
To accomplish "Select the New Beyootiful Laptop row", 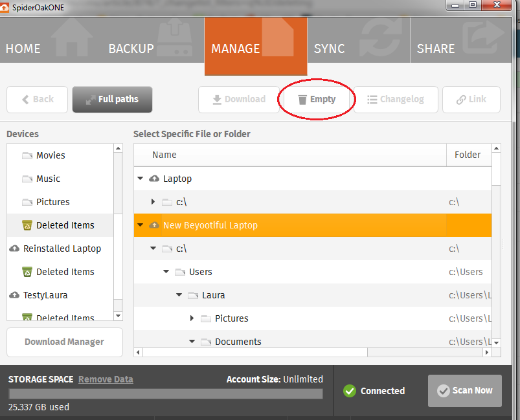I will pyautogui.click(x=312, y=225).
